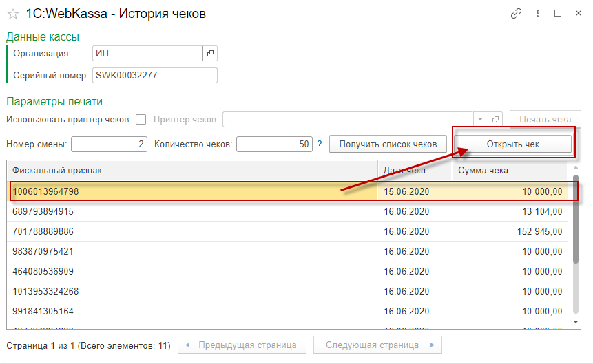The image size is (593, 364).
Task: Toggle Использовать принтер чеков checkbox
Action: click(141, 120)
